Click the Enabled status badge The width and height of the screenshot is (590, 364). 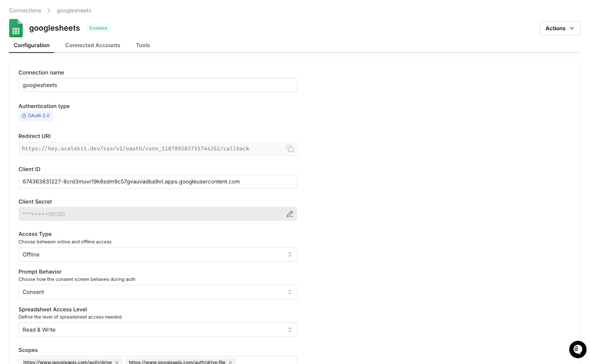[x=98, y=28]
